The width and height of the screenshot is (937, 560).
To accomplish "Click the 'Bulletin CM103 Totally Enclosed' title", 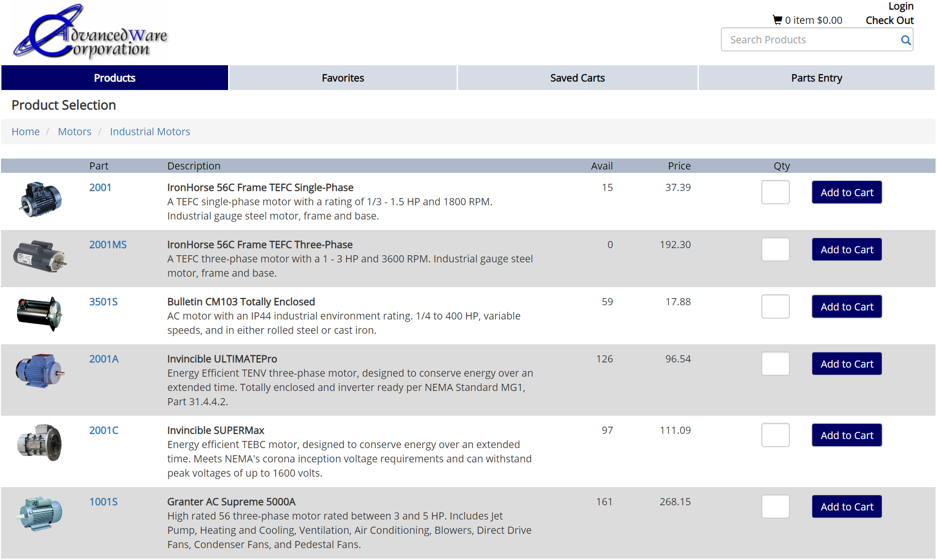I will pyautogui.click(x=241, y=302).
